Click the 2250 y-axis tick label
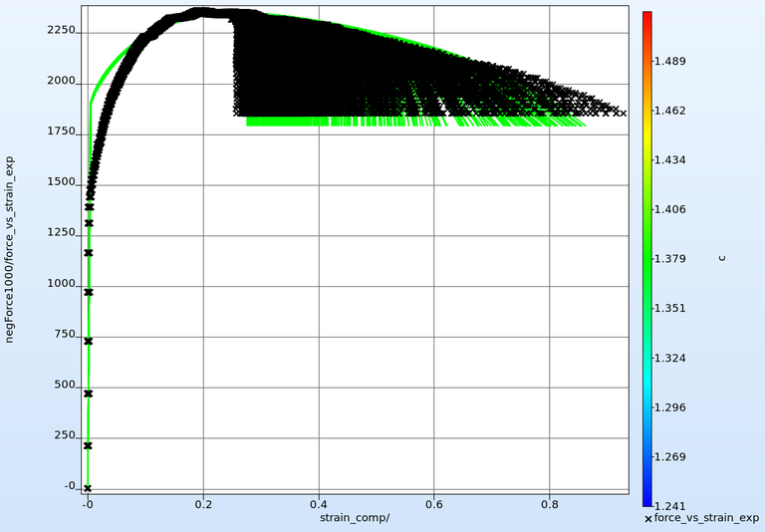The width and height of the screenshot is (765, 532). (x=62, y=31)
